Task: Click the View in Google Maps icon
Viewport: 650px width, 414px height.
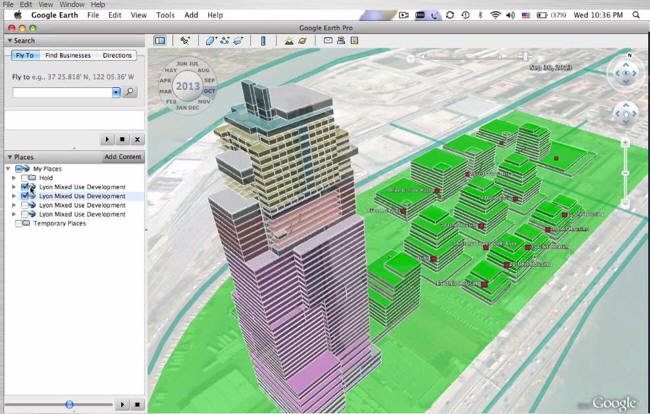Action: pos(354,40)
